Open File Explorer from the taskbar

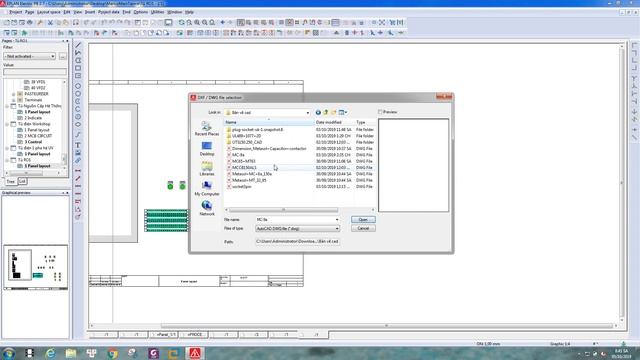pos(71,353)
